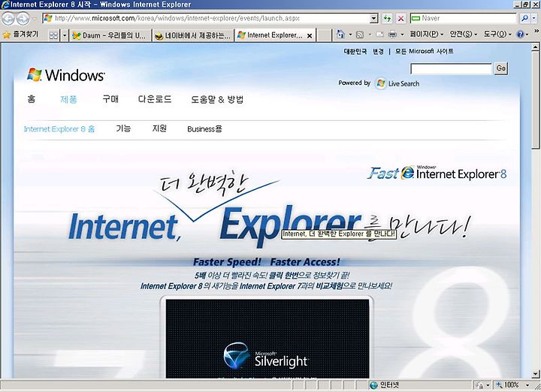
Task: Go back with the Back arrow button
Action: coord(8,18)
